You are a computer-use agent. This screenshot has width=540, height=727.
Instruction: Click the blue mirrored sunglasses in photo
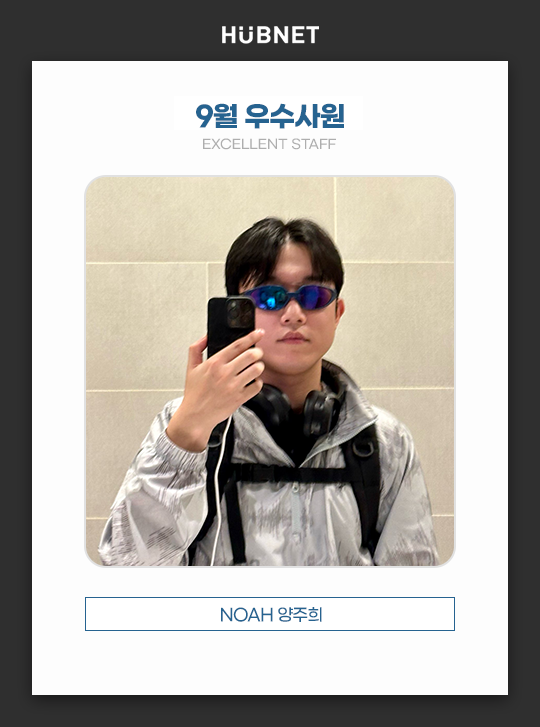pos(289,297)
